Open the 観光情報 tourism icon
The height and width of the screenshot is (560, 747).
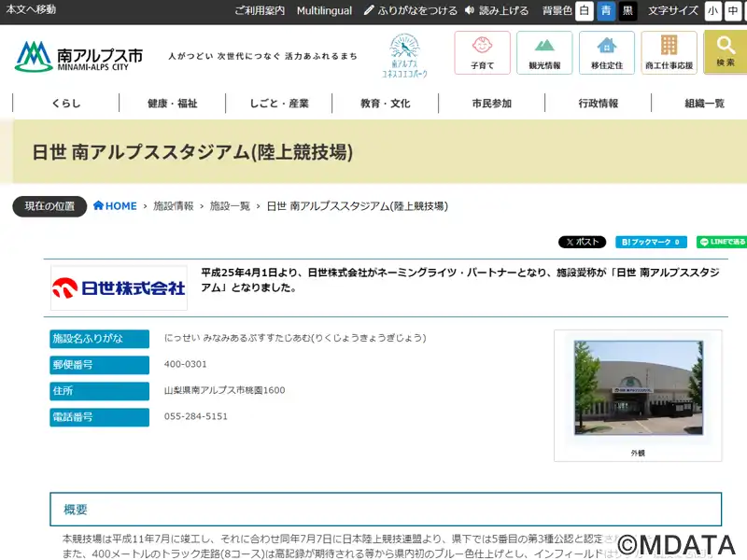(544, 53)
